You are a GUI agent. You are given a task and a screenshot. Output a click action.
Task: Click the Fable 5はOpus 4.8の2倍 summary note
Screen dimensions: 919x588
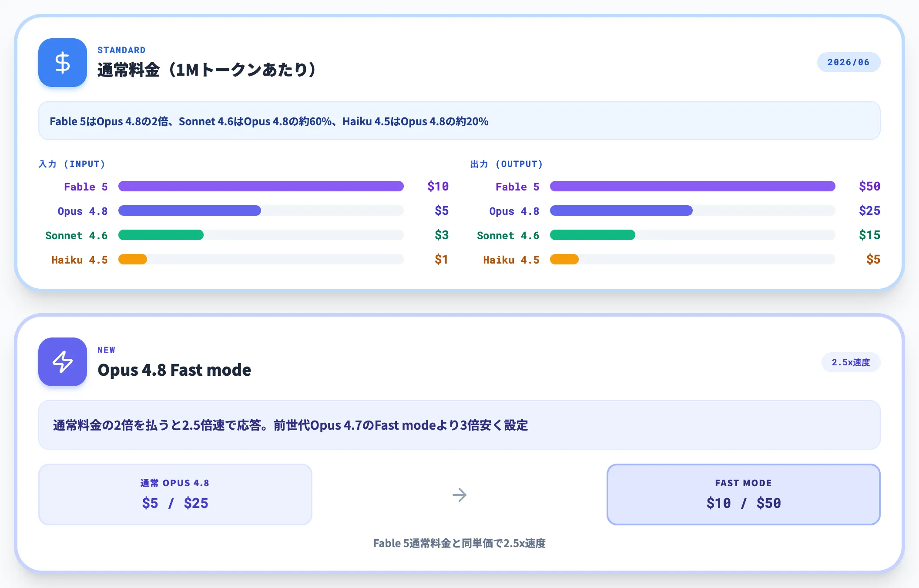(x=459, y=121)
